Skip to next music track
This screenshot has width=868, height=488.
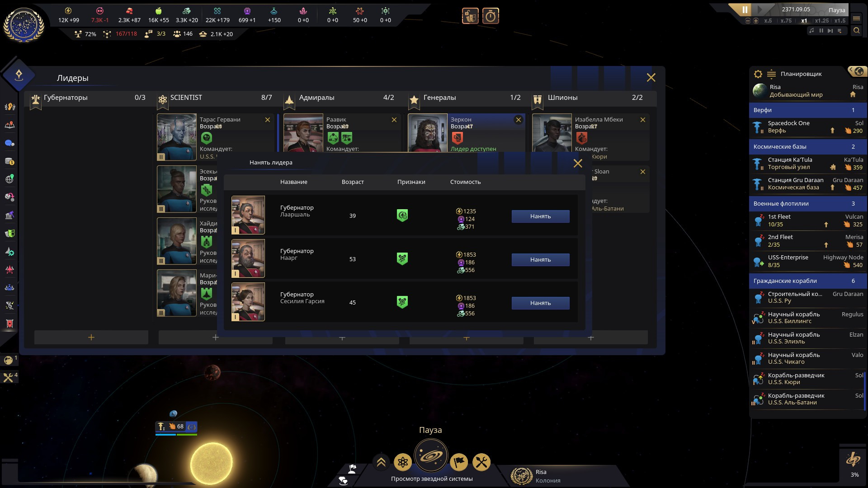point(830,31)
